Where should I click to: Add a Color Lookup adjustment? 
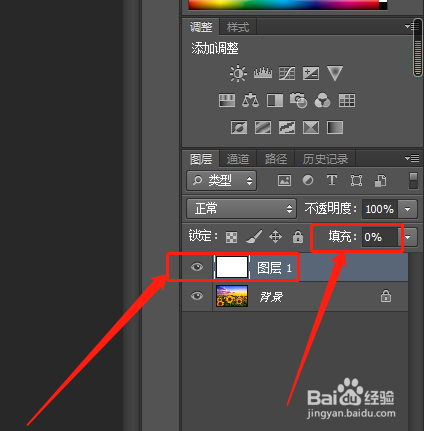[x=347, y=100]
